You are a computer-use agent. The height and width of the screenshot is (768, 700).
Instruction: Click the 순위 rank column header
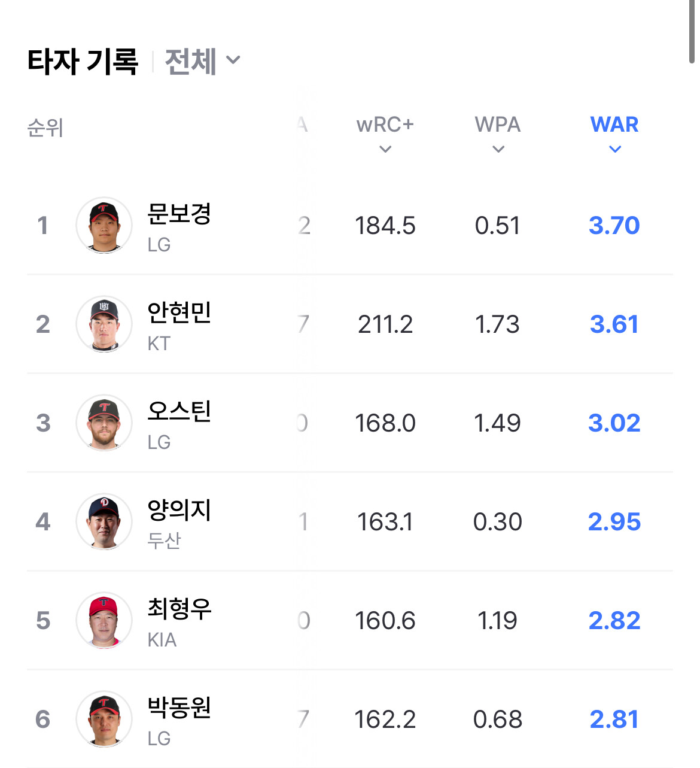click(x=45, y=128)
